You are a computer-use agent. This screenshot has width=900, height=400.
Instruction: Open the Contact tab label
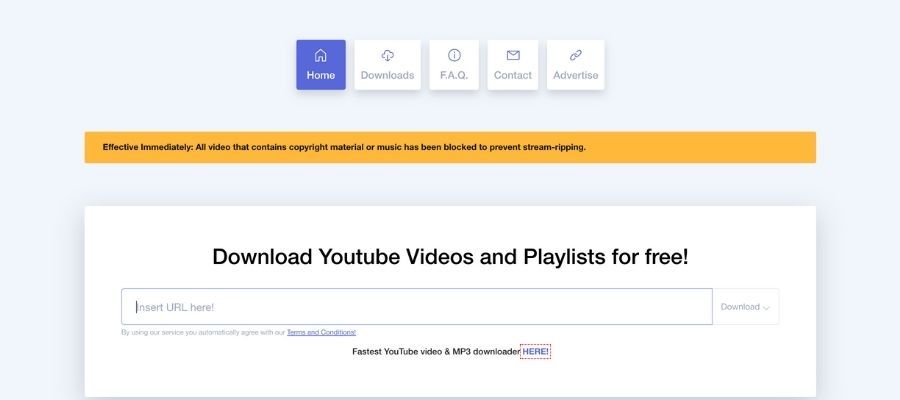[513, 75]
